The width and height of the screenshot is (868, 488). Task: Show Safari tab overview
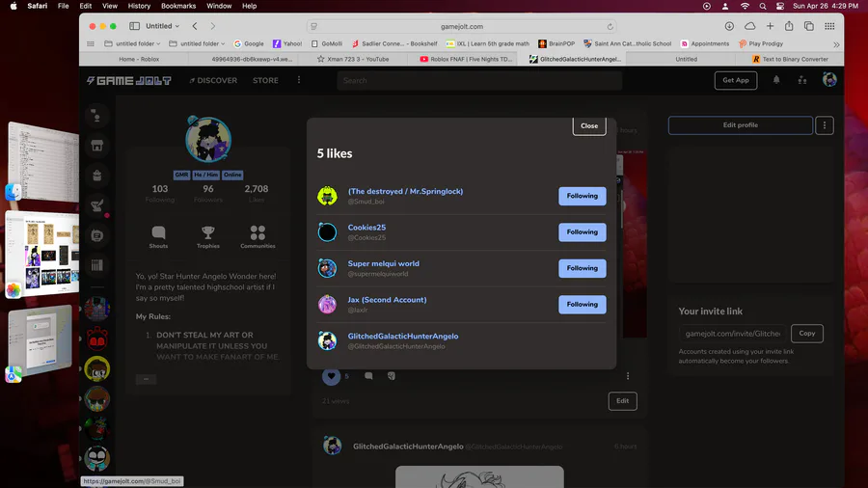(x=809, y=26)
